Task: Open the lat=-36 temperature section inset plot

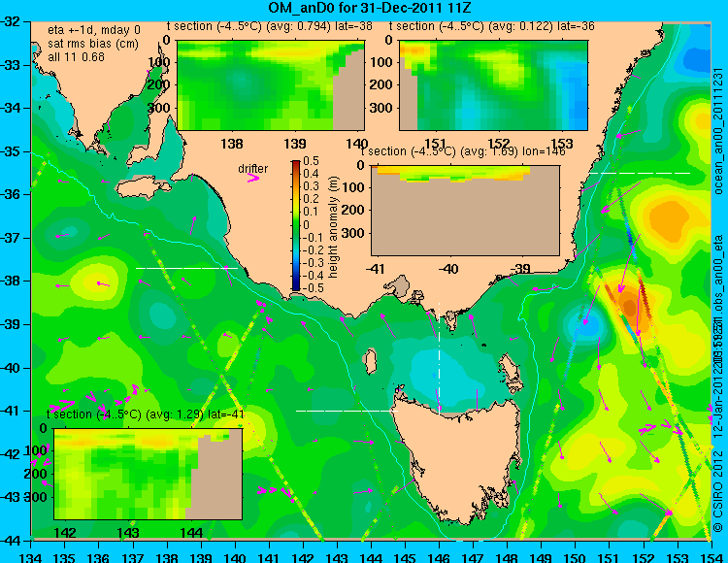Action: tap(493, 85)
